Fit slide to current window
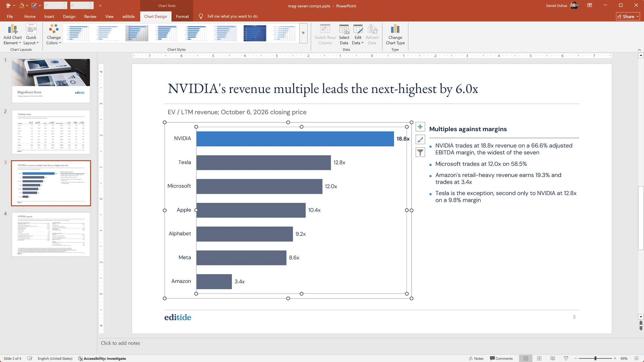 (636, 358)
